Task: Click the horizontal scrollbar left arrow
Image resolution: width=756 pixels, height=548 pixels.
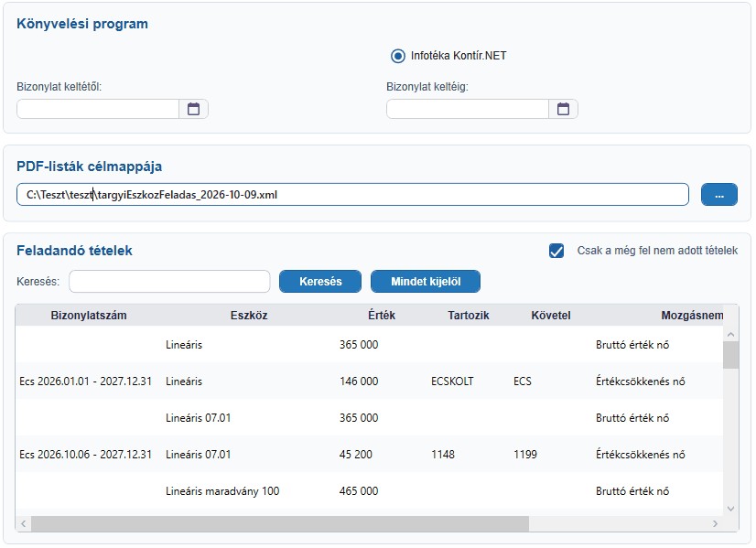Action: [23, 523]
